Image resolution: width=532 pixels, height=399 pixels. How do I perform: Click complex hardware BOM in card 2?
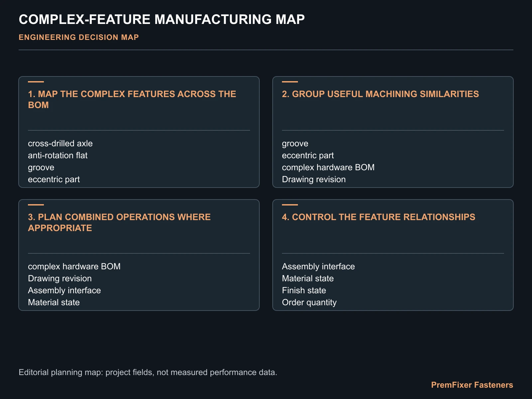pyautogui.click(x=328, y=167)
